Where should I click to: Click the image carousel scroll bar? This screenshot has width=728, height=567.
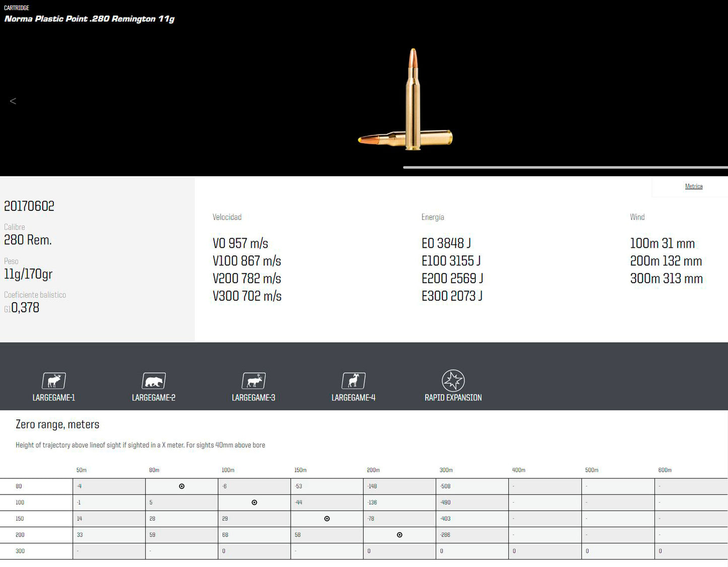click(565, 167)
